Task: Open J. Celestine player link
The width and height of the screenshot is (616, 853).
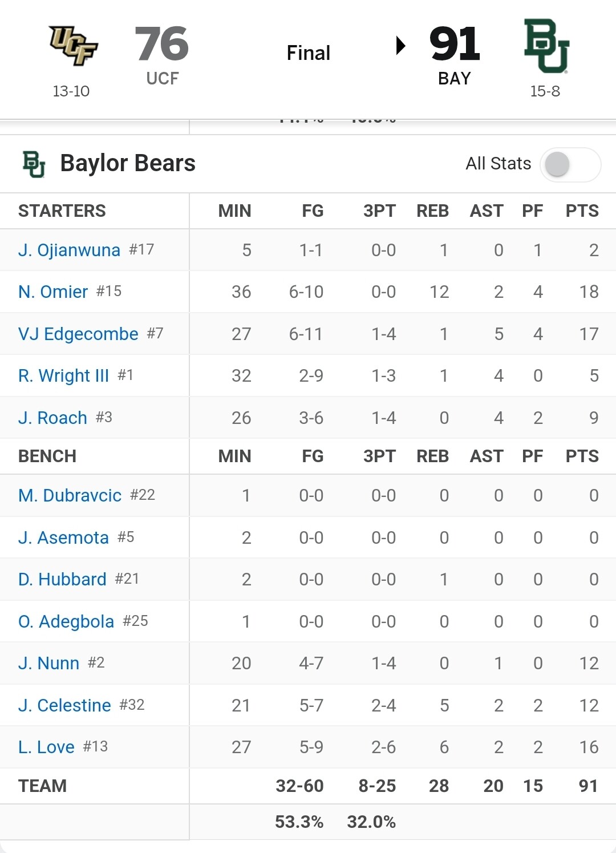Action: tap(64, 705)
